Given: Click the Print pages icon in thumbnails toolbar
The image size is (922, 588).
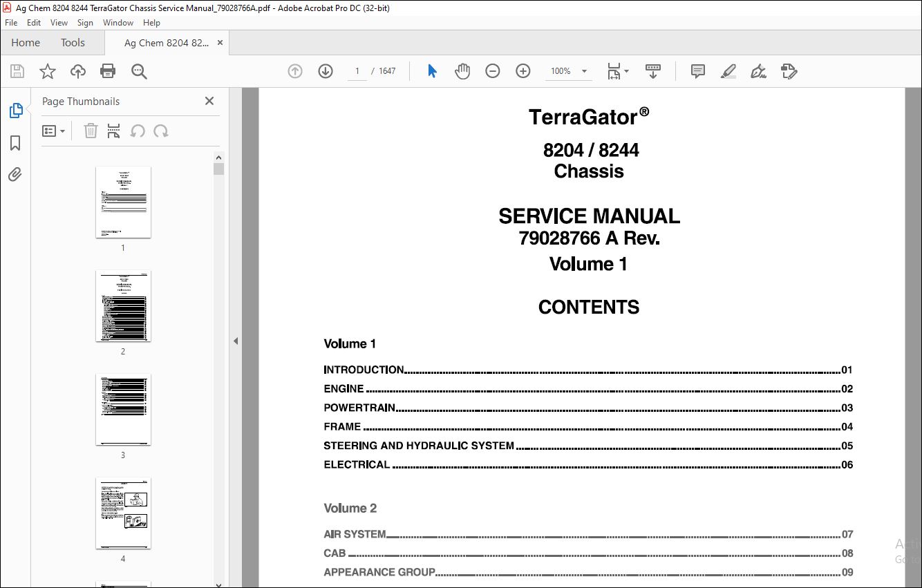Looking at the screenshot, I should coord(114,131).
